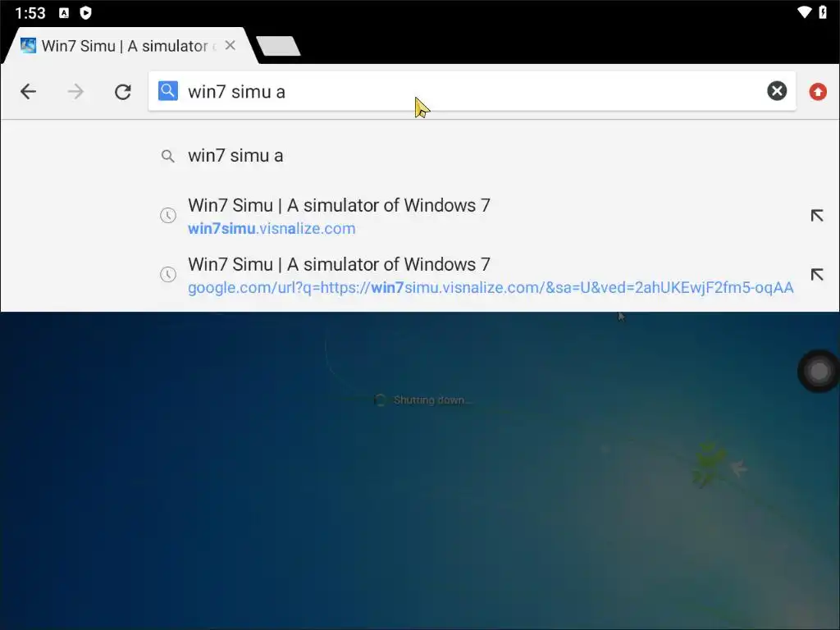This screenshot has height=630, width=840.
Task: Clear the address bar text with X
Action: [777, 91]
